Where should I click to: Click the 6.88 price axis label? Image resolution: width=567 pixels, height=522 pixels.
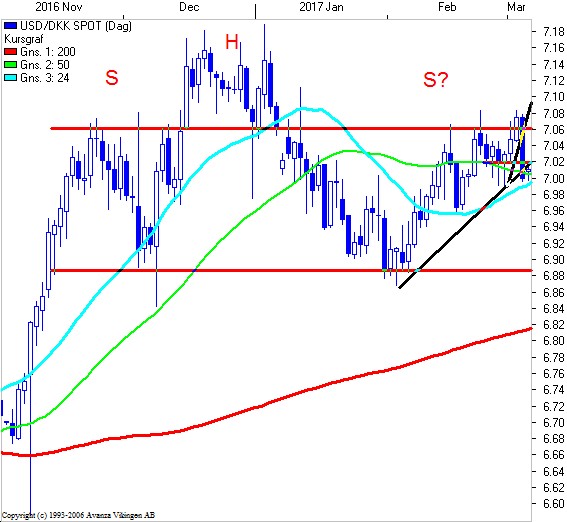click(553, 276)
